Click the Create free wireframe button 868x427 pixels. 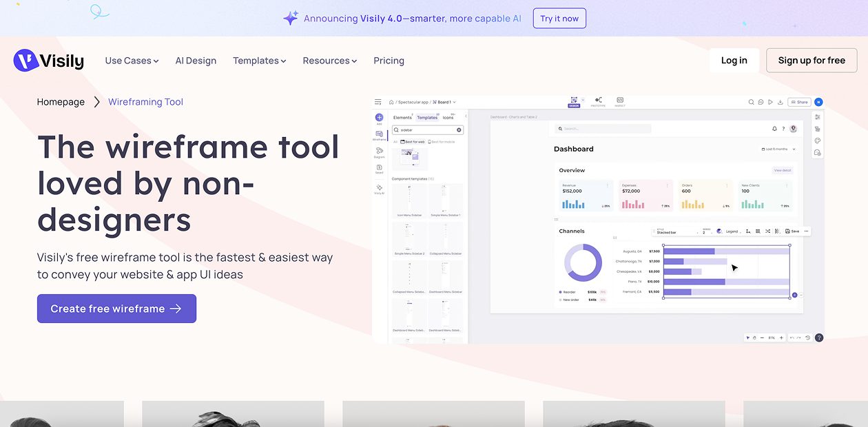coord(116,309)
